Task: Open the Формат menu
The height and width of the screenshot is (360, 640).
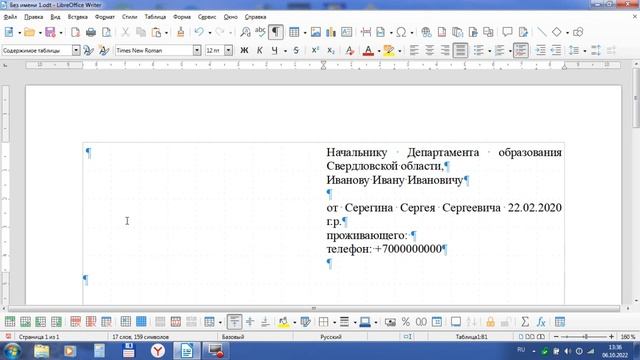Action: tap(105, 17)
